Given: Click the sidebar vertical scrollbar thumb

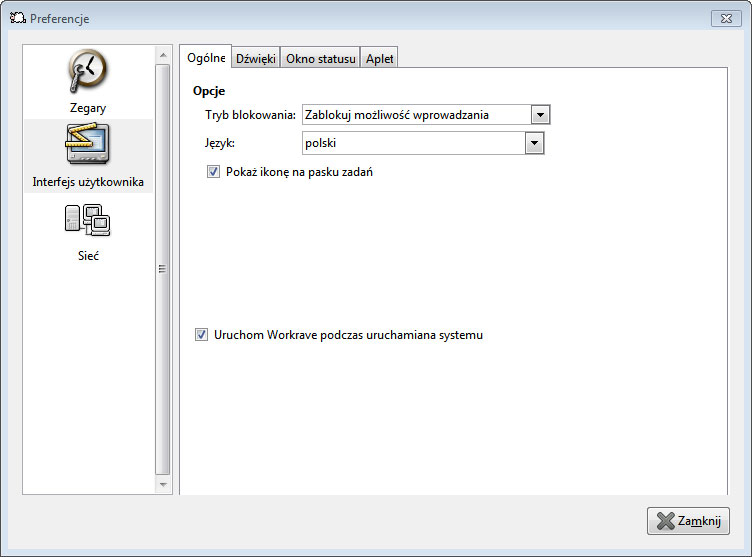Looking at the screenshot, I should coord(164,268).
